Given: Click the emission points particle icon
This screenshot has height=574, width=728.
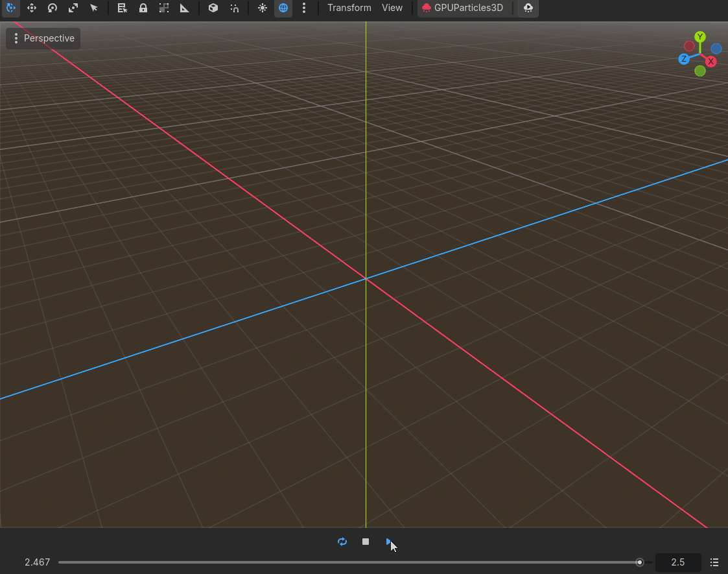Looking at the screenshot, I should coord(528,8).
